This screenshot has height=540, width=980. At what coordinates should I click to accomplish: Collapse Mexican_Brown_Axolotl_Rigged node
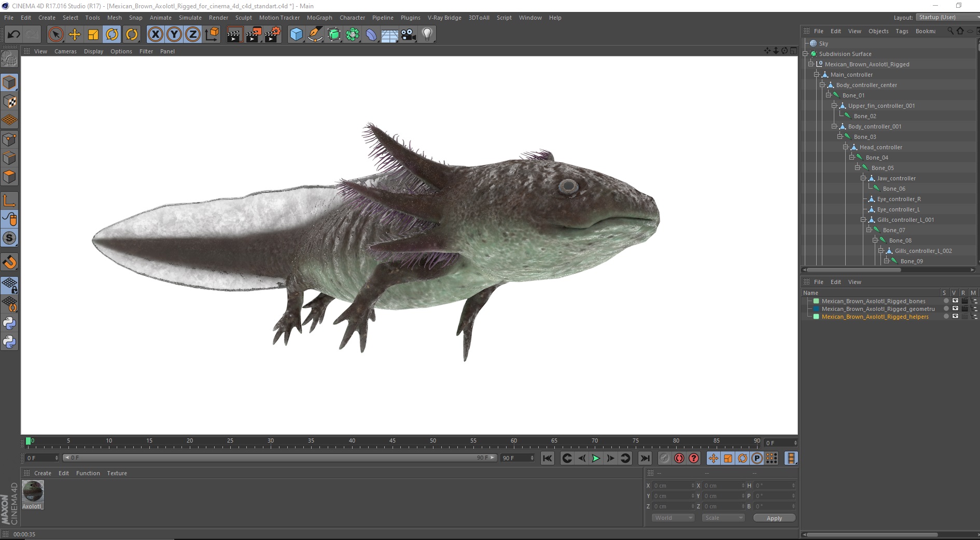811,64
